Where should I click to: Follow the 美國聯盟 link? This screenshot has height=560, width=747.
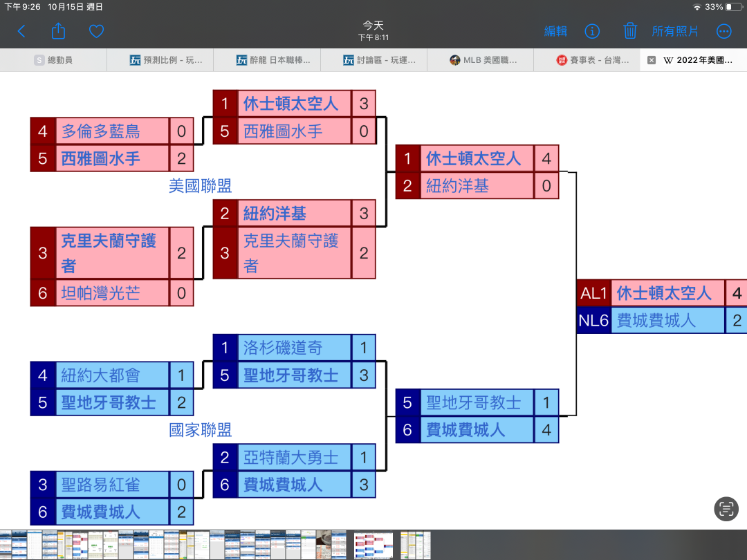pyautogui.click(x=200, y=186)
